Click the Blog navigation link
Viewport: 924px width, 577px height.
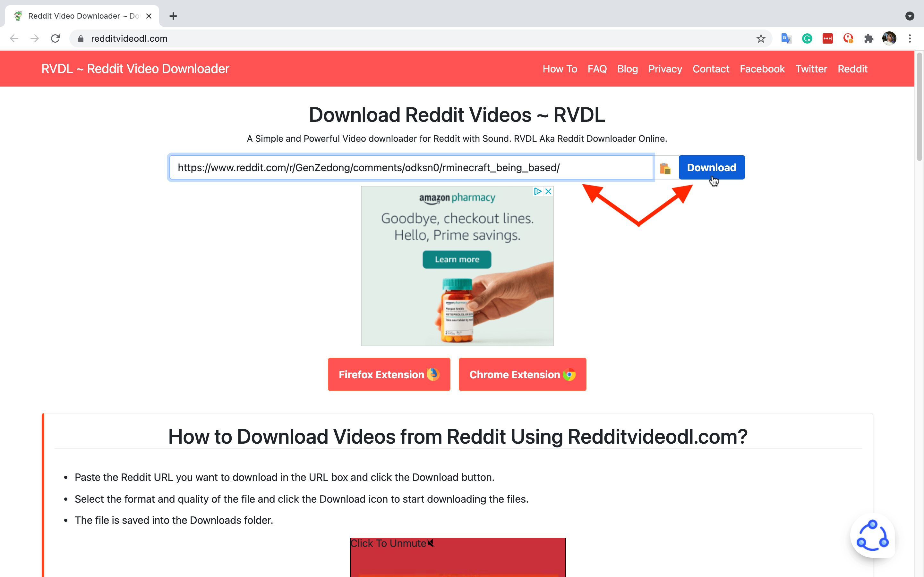pos(627,69)
